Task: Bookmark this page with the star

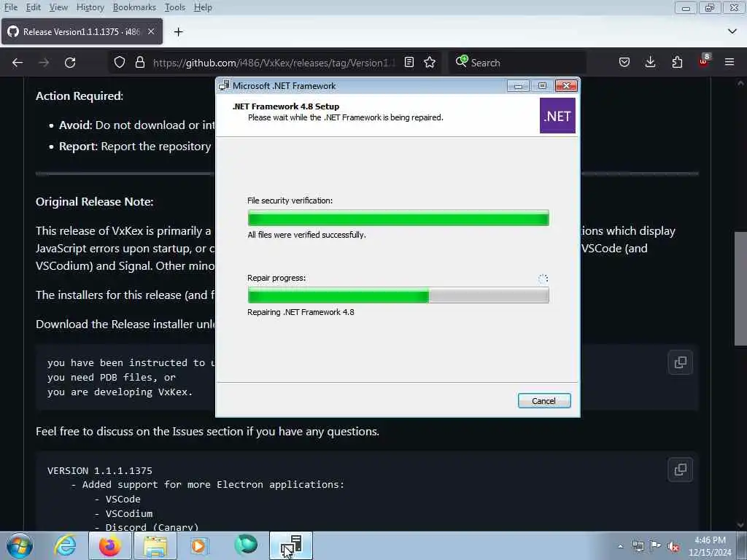Action: click(x=429, y=63)
